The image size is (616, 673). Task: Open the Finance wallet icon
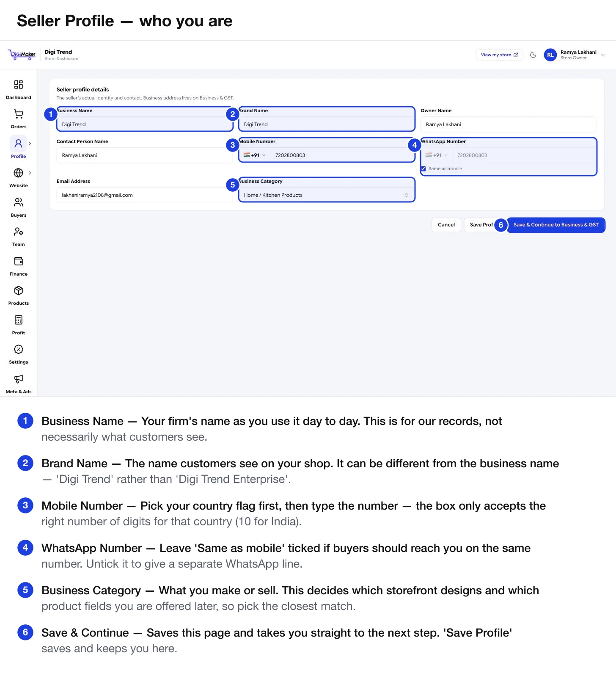18,261
